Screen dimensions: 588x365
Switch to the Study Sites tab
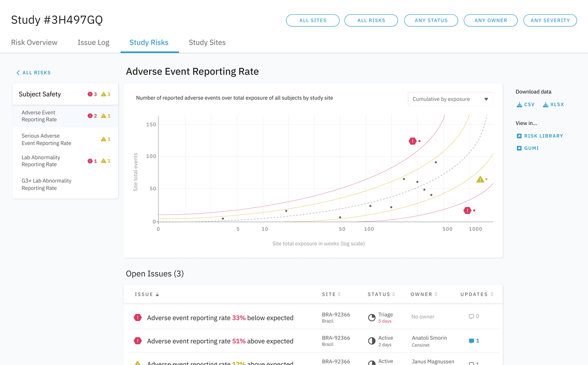click(x=207, y=43)
